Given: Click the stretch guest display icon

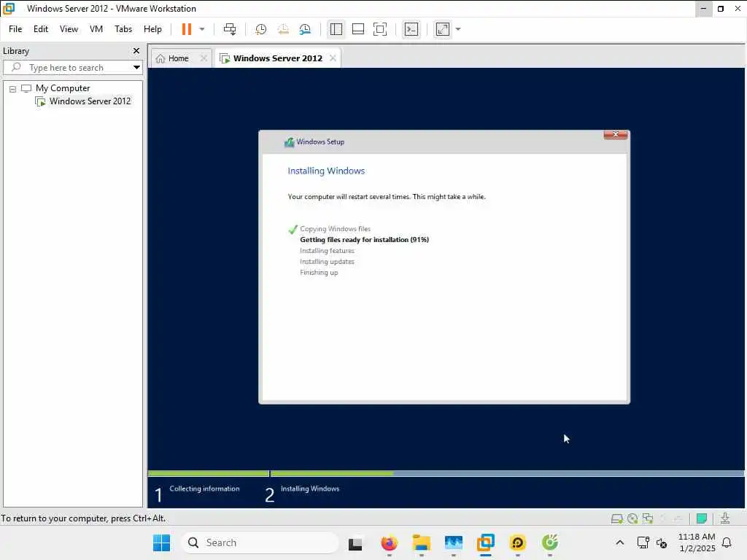Looking at the screenshot, I should click(x=443, y=29).
